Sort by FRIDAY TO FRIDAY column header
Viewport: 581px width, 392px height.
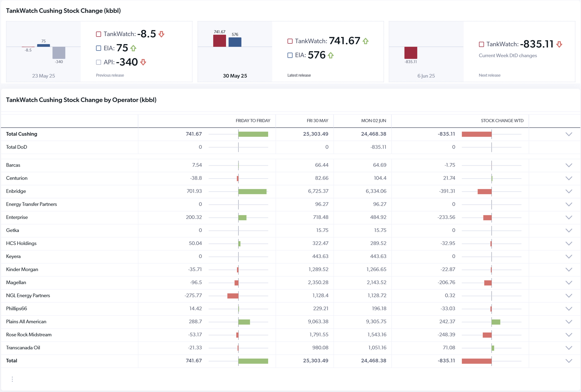click(253, 121)
